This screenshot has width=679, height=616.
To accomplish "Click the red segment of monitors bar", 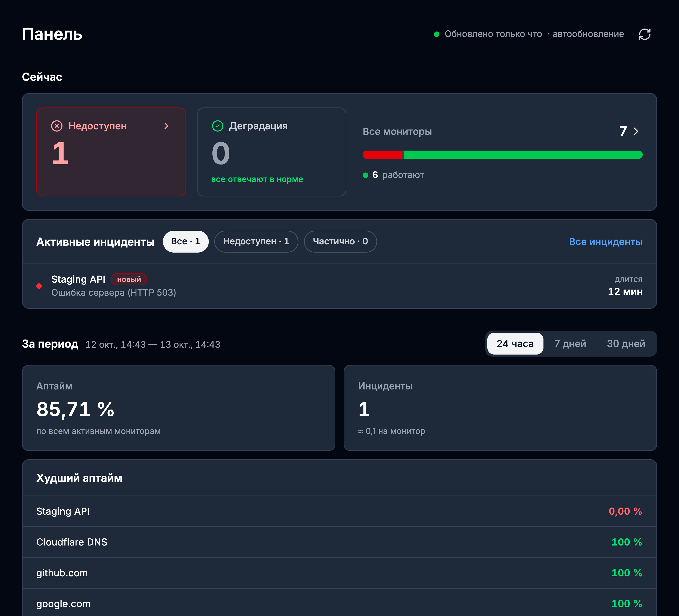I will click(x=383, y=155).
